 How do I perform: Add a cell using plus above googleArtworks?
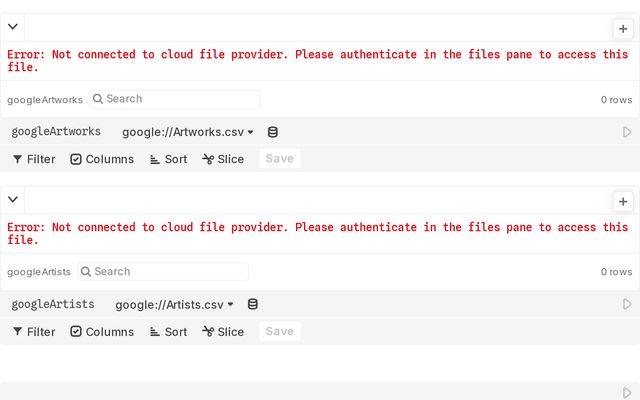tap(623, 29)
